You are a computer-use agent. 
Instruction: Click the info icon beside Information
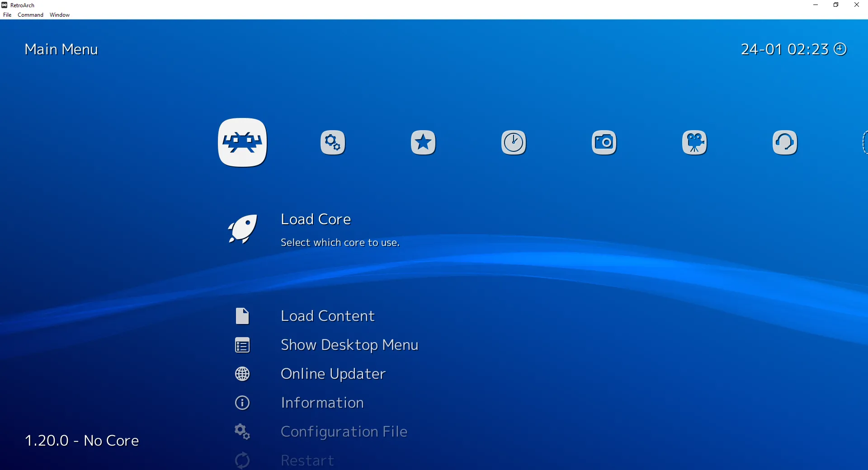242,403
